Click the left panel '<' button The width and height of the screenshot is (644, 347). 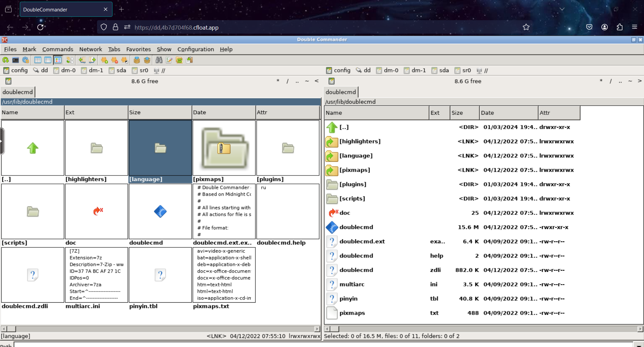pyautogui.click(x=317, y=81)
